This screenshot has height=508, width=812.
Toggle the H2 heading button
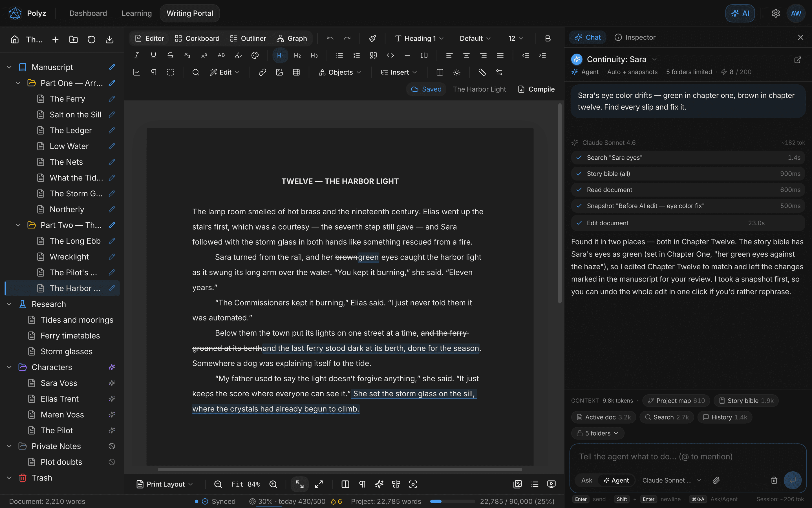[x=297, y=56]
